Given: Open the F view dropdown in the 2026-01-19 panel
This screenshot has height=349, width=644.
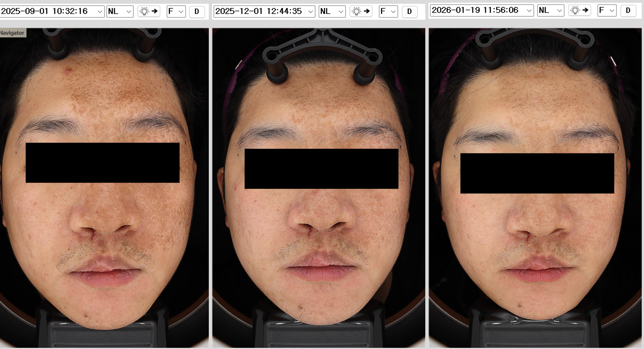Looking at the screenshot, I should point(607,11).
